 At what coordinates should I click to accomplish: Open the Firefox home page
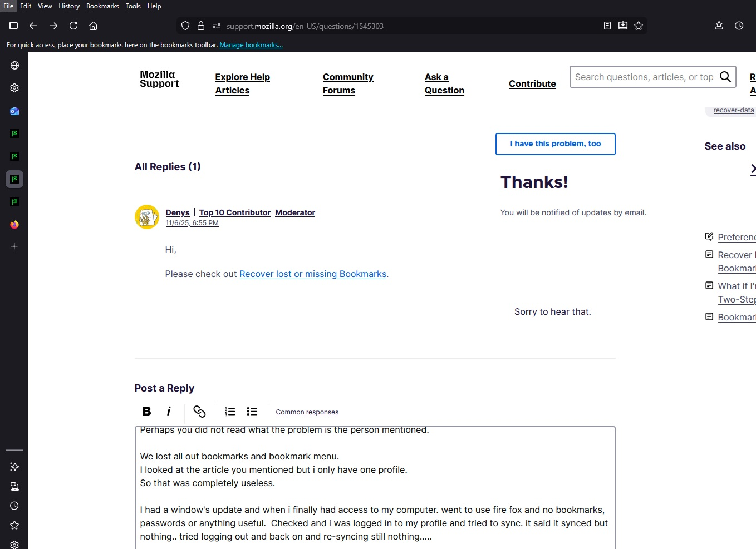click(94, 26)
